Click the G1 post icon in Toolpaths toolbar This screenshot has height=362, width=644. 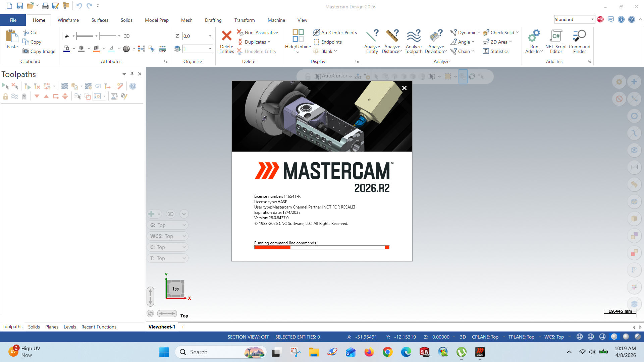coord(98,86)
